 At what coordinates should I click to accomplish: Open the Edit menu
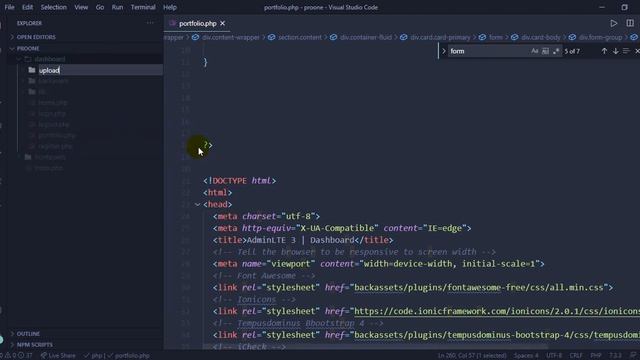tap(27, 7)
